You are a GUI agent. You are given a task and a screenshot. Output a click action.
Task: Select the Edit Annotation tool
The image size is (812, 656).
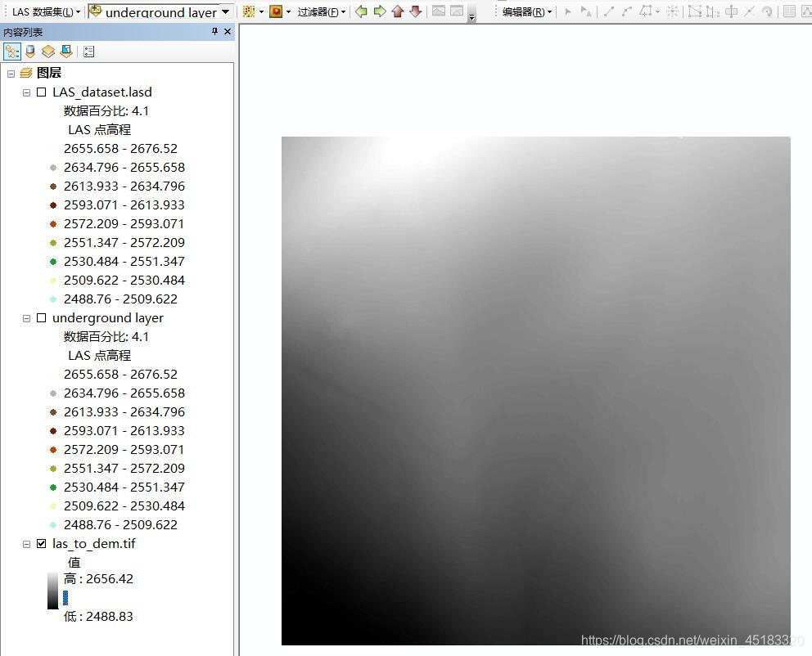click(586, 11)
